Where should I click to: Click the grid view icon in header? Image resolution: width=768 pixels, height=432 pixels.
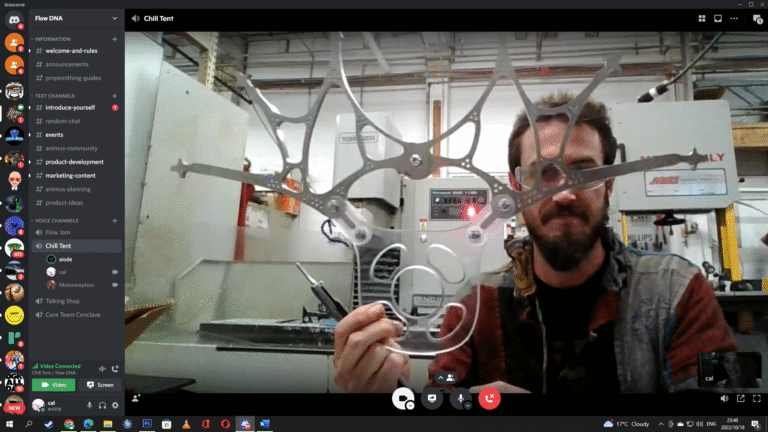click(x=701, y=18)
